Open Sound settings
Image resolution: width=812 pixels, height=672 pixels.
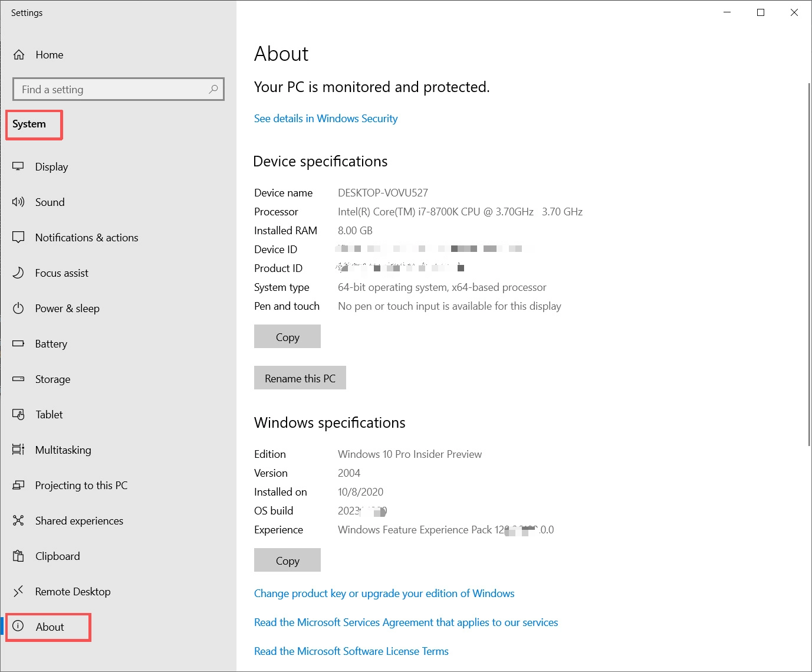118,202
